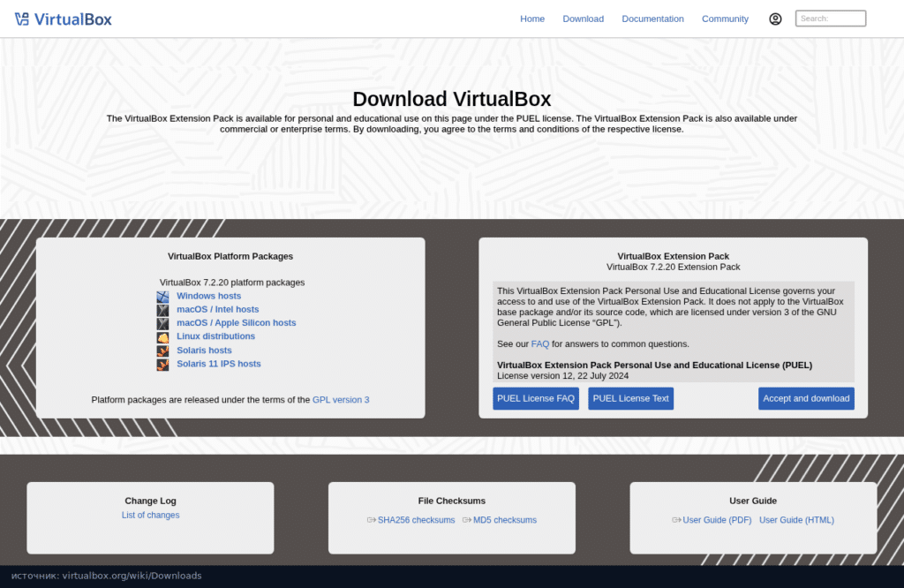Open the macOS / Intel hosts link
Screen dimensions: 904x588
click(217, 310)
